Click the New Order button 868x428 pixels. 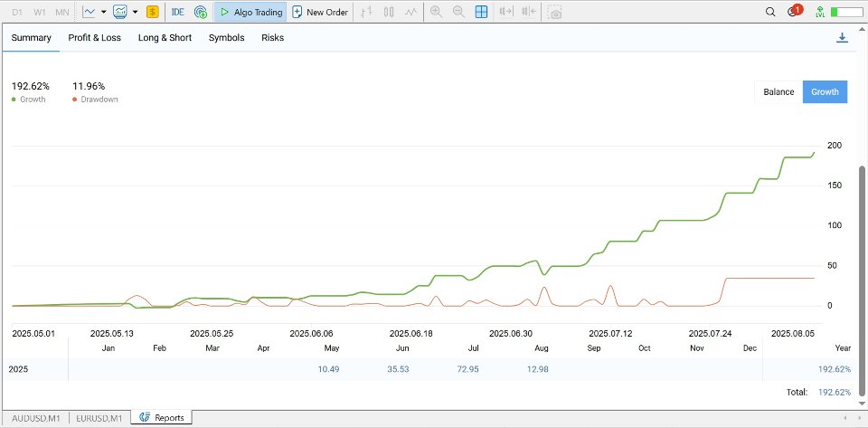[x=320, y=13]
